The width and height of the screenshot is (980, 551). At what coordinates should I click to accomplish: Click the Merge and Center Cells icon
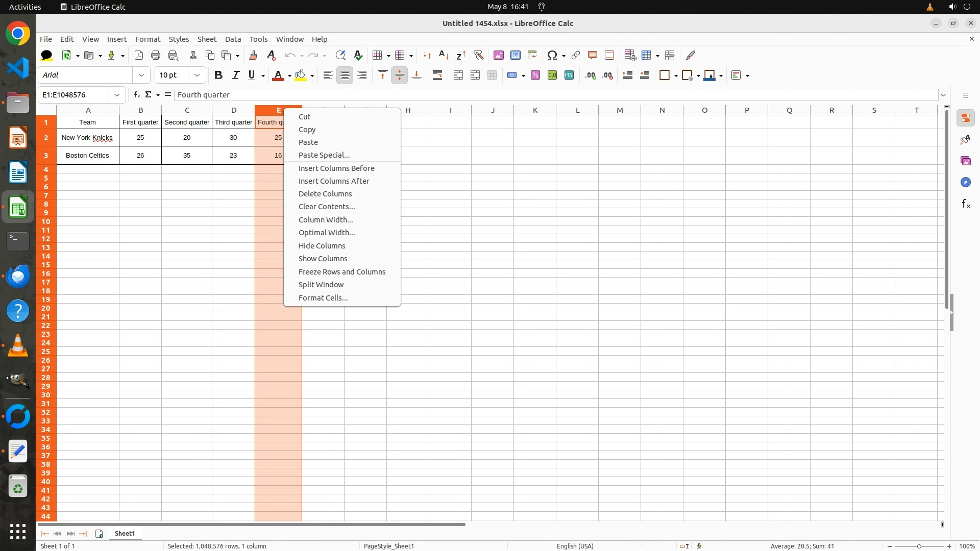(458, 76)
